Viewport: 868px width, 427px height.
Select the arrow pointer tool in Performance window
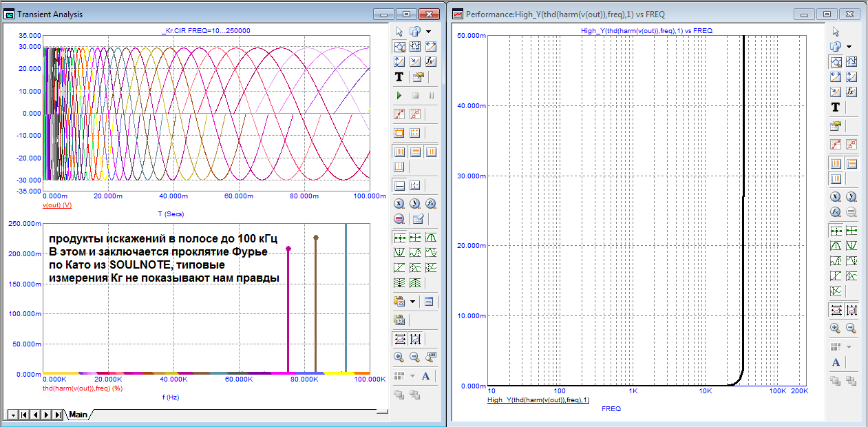coord(836,31)
